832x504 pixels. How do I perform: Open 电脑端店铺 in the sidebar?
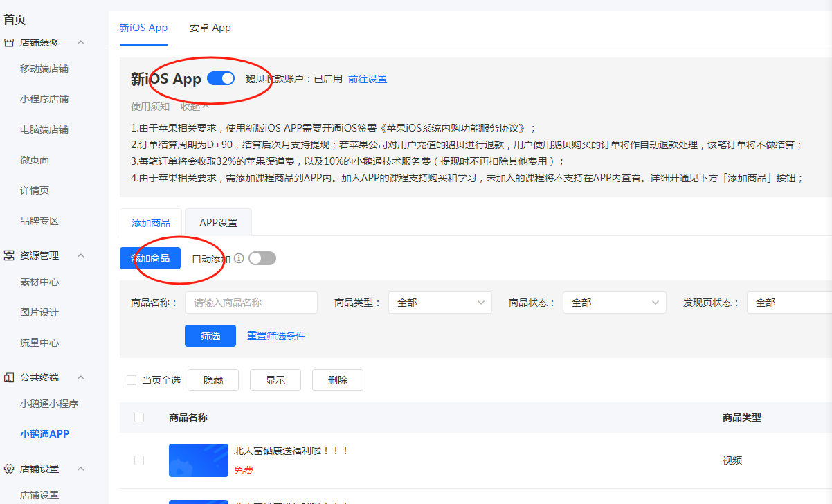(x=44, y=129)
